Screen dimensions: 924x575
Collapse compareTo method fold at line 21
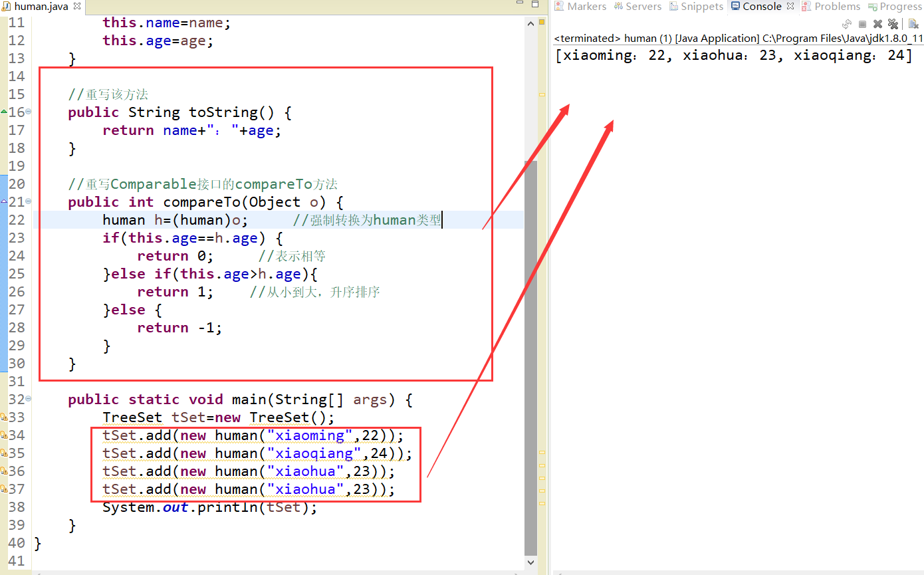(x=29, y=201)
